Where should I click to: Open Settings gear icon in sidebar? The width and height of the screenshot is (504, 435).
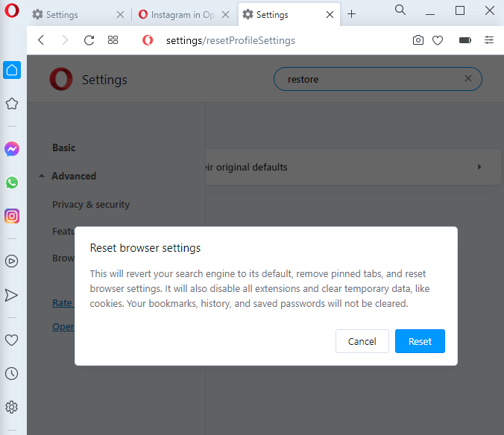coord(12,407)
